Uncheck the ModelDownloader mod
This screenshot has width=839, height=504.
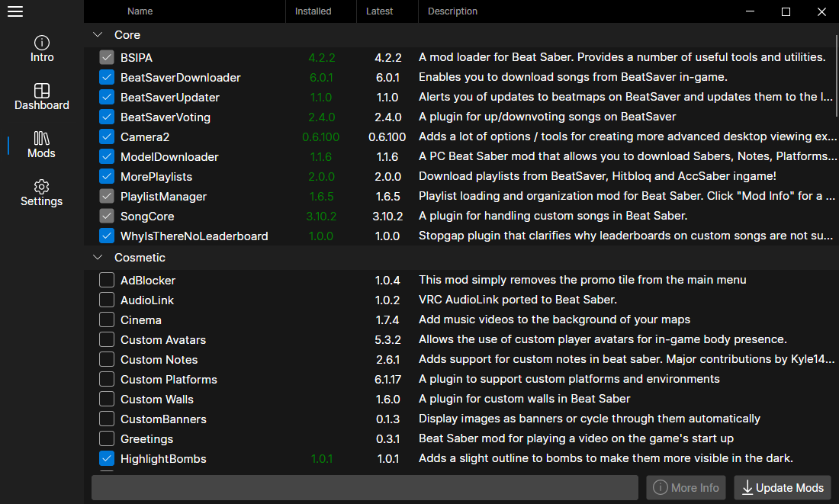click(107, 156)
